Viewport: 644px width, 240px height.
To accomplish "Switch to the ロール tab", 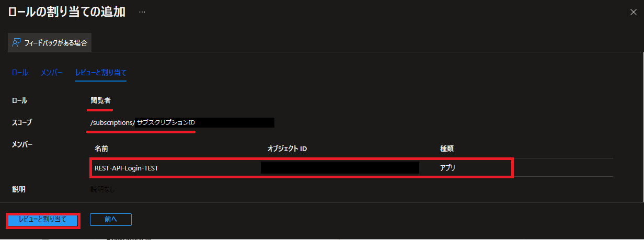I will (20, 73).
